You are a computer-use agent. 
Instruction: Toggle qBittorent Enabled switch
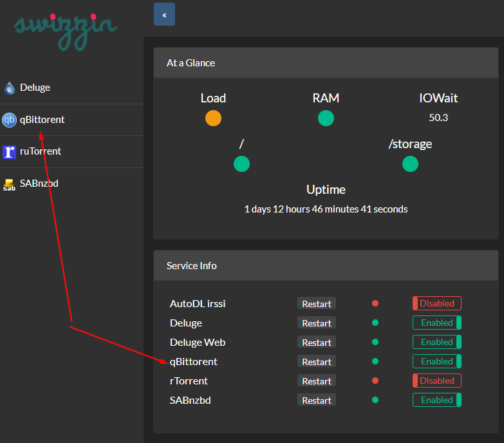coord(437,361)
